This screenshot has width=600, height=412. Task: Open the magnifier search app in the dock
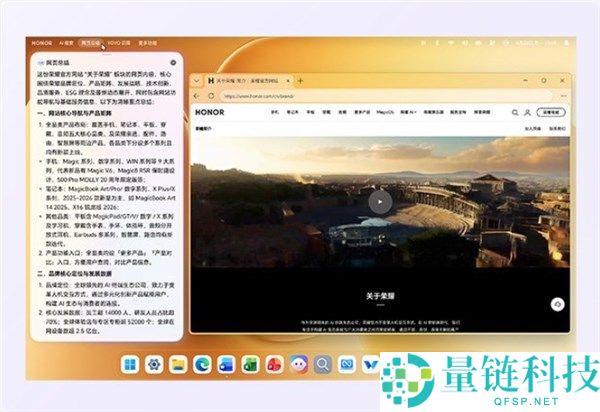coord(323,365)
